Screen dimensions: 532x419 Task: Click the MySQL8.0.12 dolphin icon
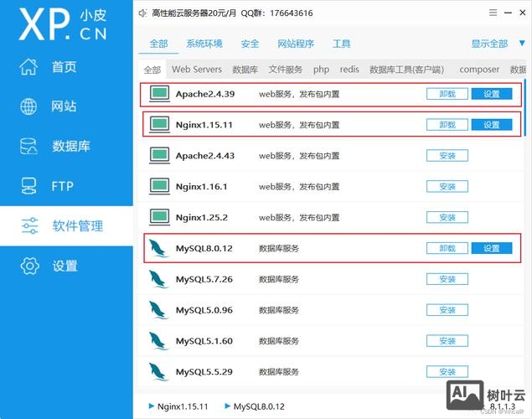point(158,248)
